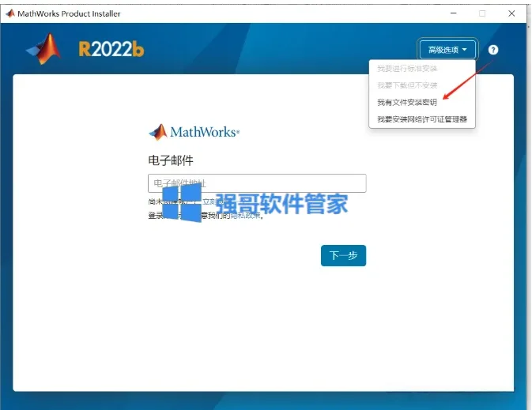Click the installer title bar MATLAB icon

9,13
